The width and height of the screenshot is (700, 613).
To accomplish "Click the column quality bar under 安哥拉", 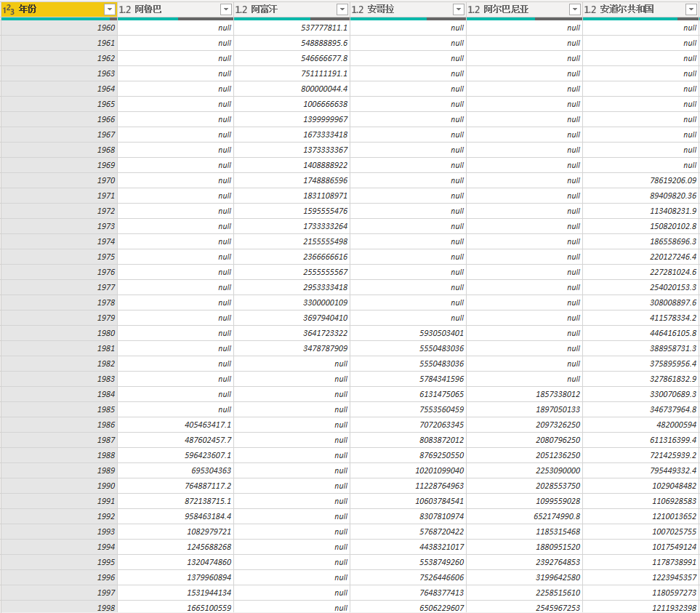I will (408, 19).
